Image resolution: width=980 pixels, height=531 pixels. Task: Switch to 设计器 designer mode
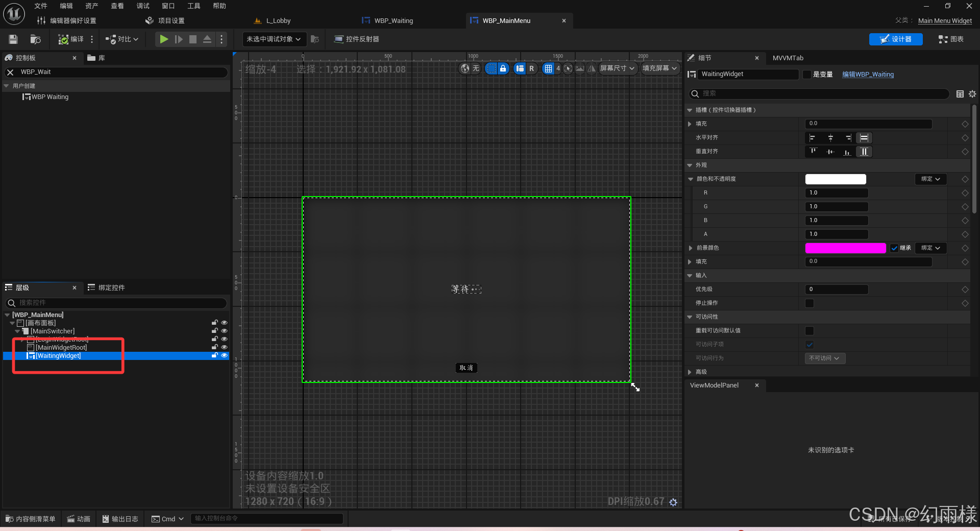[x=896, y=39]
